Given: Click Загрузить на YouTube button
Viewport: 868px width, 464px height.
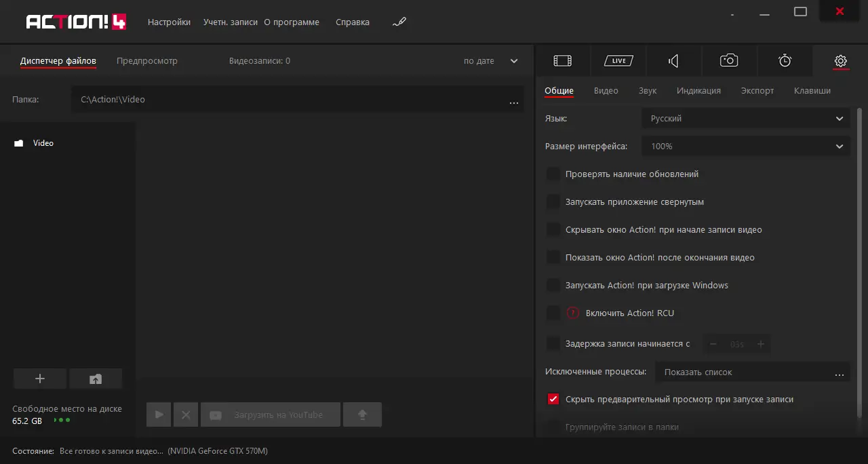Looking at the screenshot, I should click(271, 414).
